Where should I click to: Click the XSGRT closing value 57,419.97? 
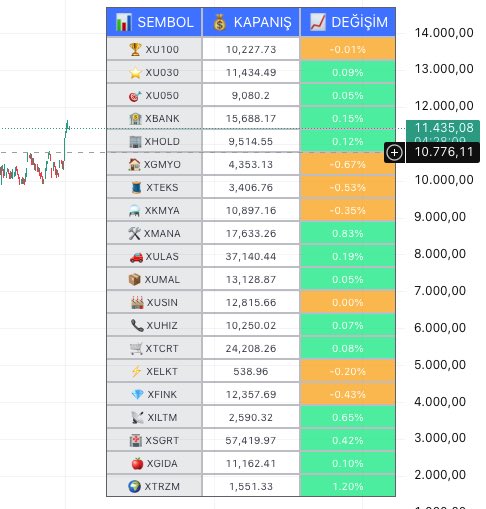click(251, 441)
